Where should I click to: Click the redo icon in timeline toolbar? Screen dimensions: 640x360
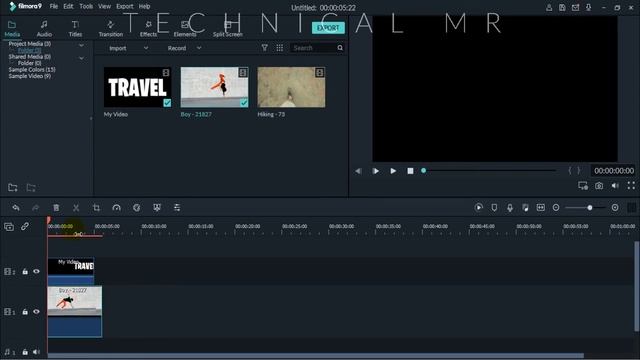click(36, 208)
